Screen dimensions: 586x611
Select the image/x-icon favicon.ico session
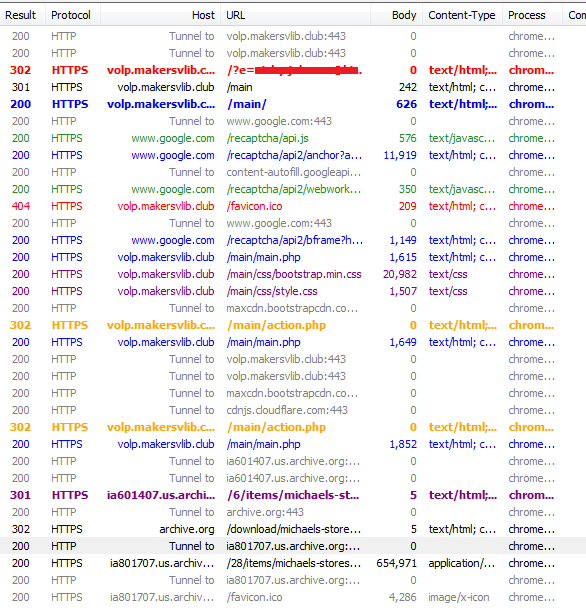pyautogui.click(x=293, y=597)
